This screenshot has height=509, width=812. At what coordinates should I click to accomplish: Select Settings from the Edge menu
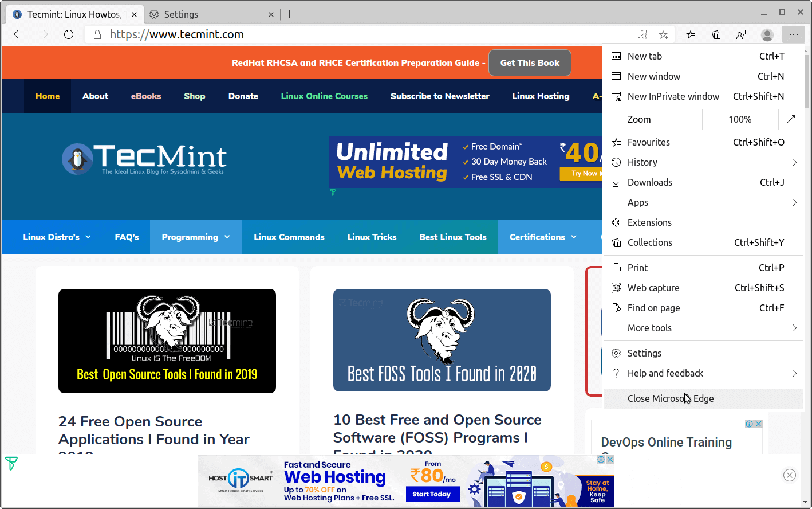point(644,353)
